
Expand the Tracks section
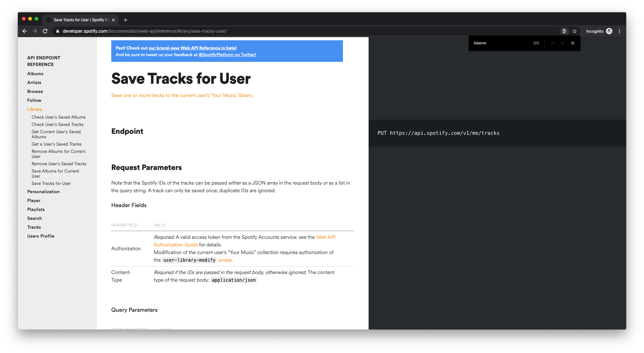(34, 227)
